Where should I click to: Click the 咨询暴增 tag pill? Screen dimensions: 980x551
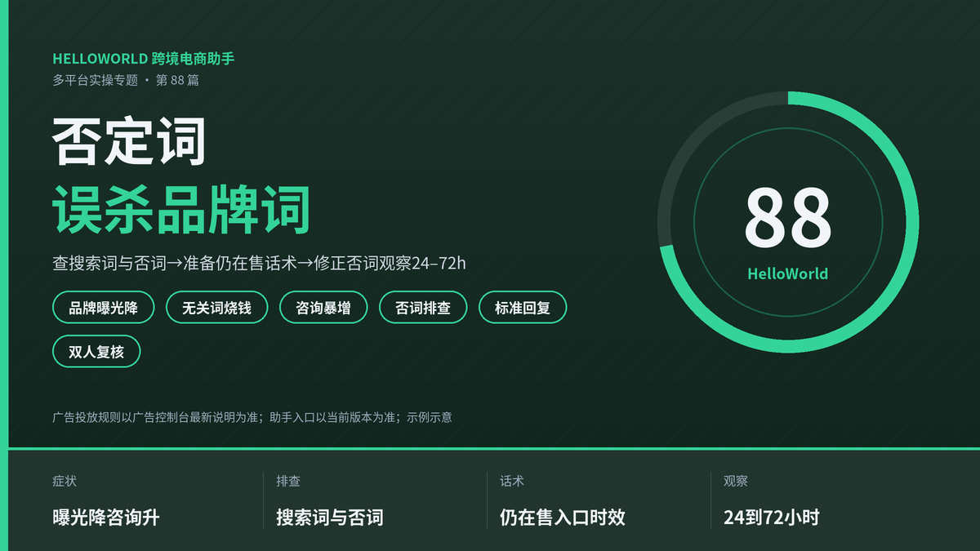(323, 308)
